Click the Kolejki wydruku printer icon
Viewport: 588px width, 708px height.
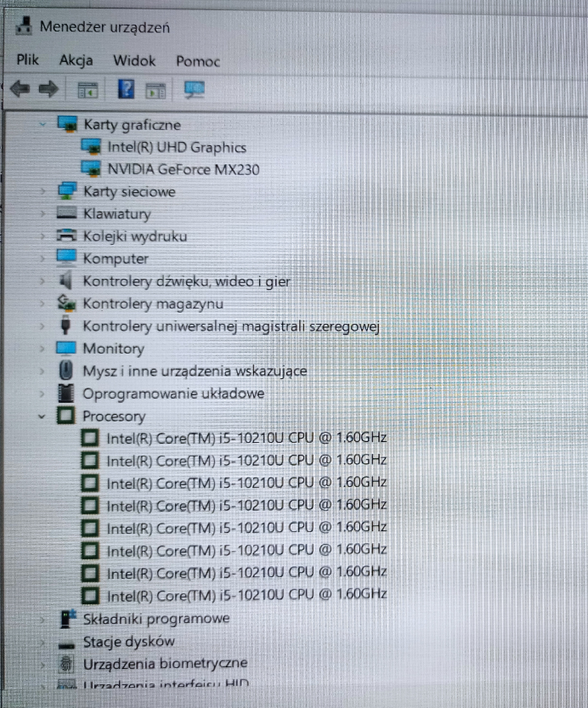coord(66,235)
